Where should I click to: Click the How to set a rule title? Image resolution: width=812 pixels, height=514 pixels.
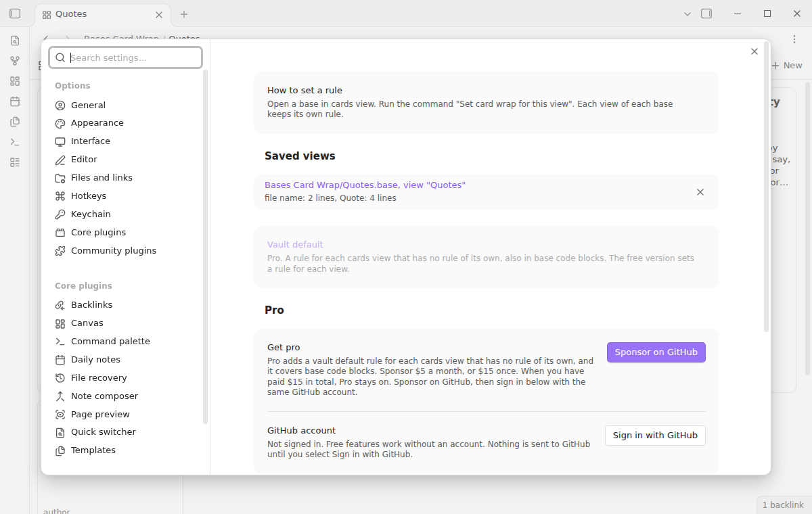[x=304, y=91]
